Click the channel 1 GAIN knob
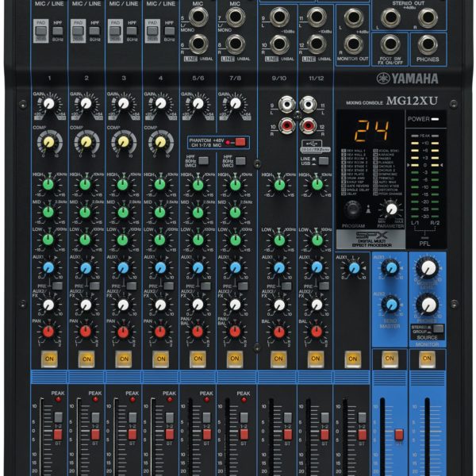Screen dimensions: 476x476 point(49,104)
